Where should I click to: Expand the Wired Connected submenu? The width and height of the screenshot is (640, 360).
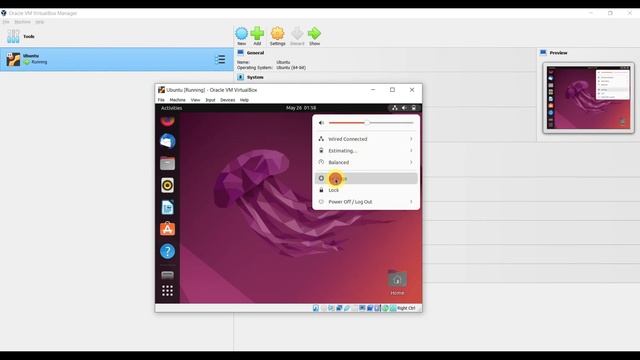click(366, 139)
